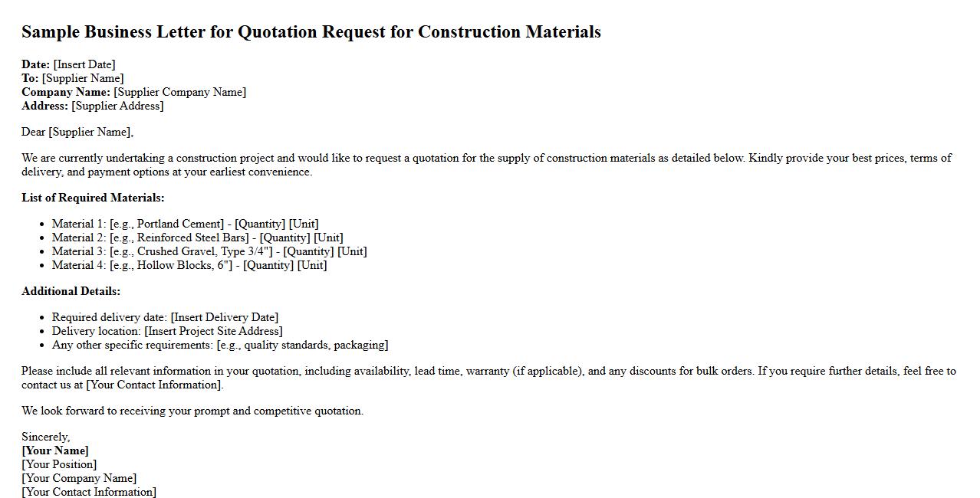Screen dimensions: 980x498
Task: Click the "[Your Position]" signature placeholder
Action: pos(59,464)
